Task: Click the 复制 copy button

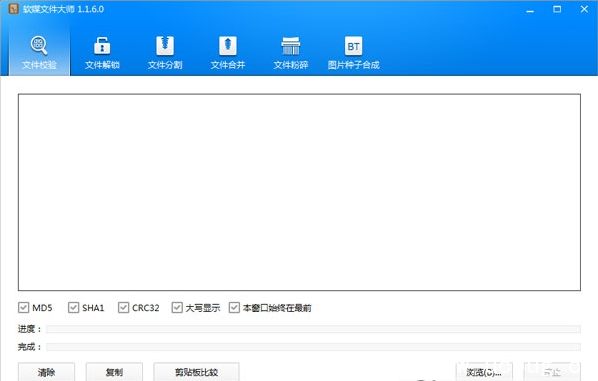Action: [114, 372]
